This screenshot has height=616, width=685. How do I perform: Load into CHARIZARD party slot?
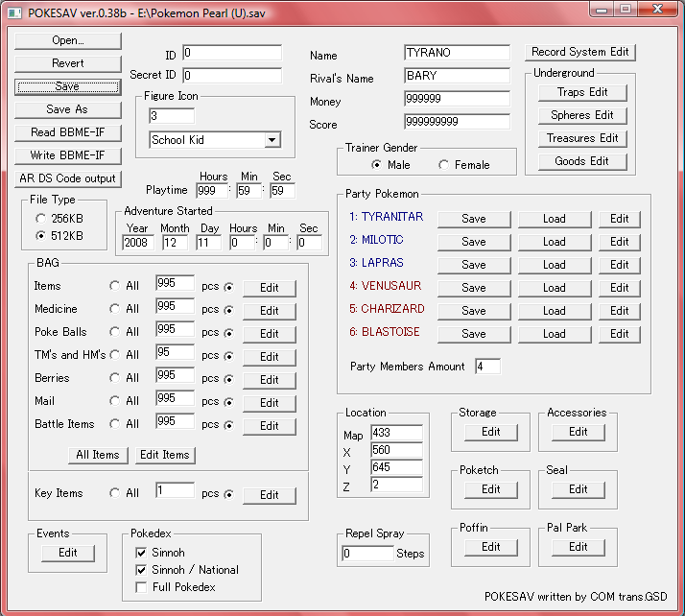[555, 311]
